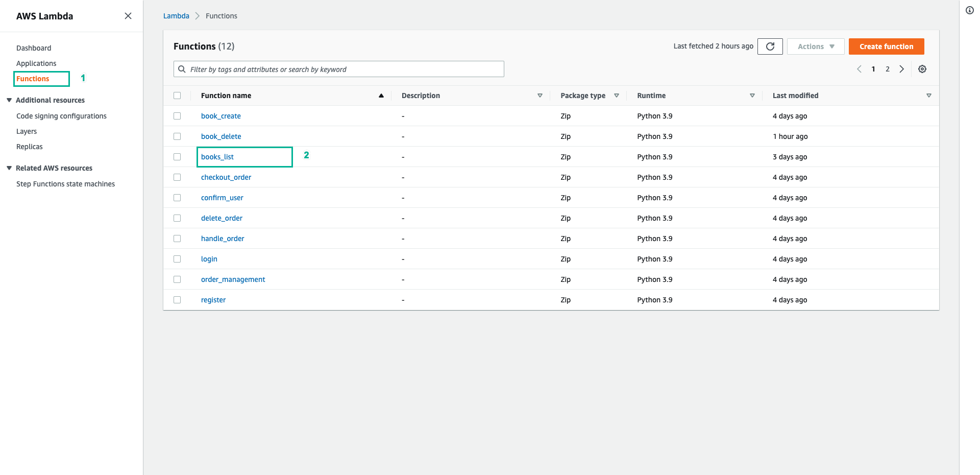Open Code signing configurations

coord(61,116)
